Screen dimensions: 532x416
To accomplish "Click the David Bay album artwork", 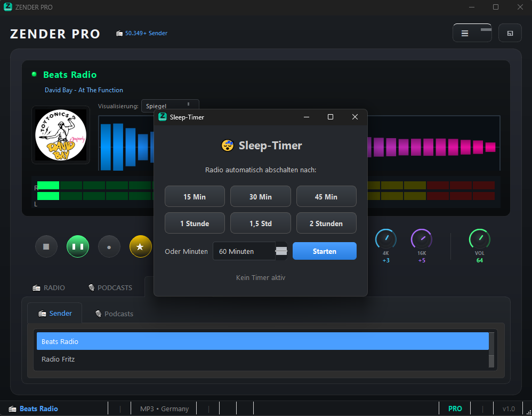I will pos(60,135).
